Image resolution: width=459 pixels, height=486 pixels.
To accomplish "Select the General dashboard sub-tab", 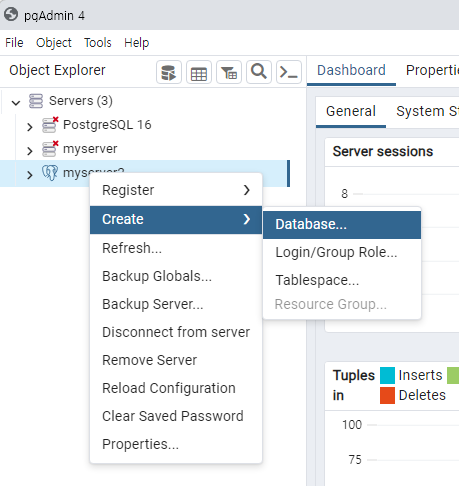I will tap(351, 111).
